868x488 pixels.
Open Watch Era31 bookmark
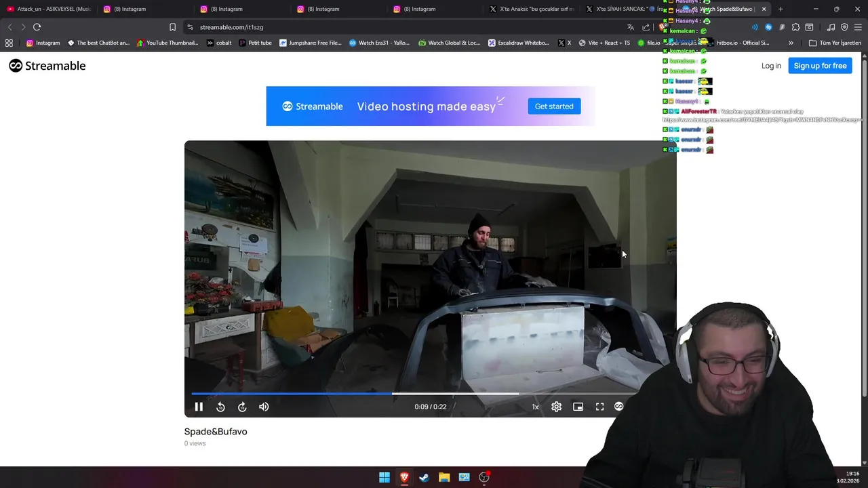tap(379, 43)
